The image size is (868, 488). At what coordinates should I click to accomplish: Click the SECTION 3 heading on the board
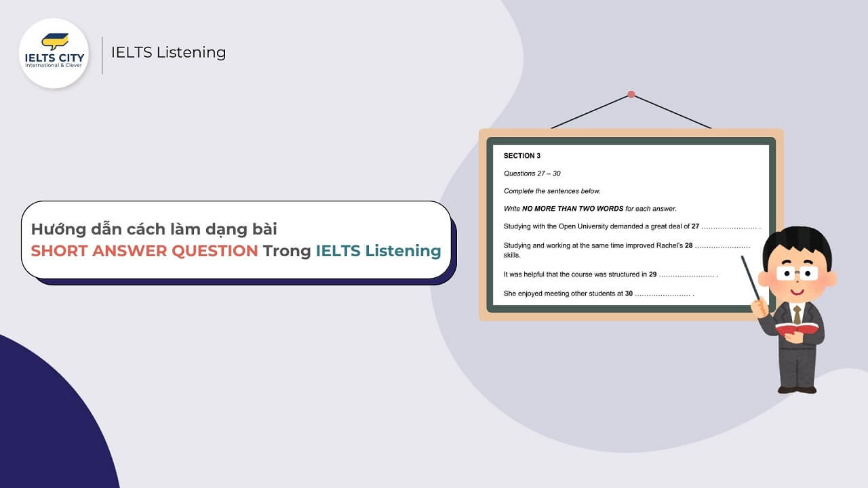[x=521, y=155]
